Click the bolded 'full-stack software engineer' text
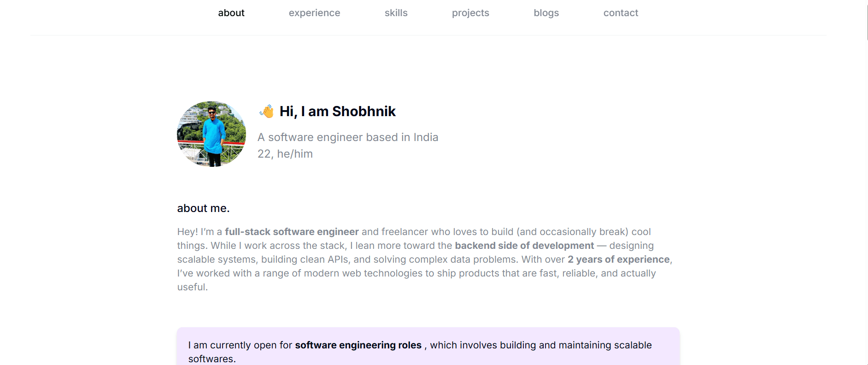This screenshot has height=365, width=868. coord(292,232)
